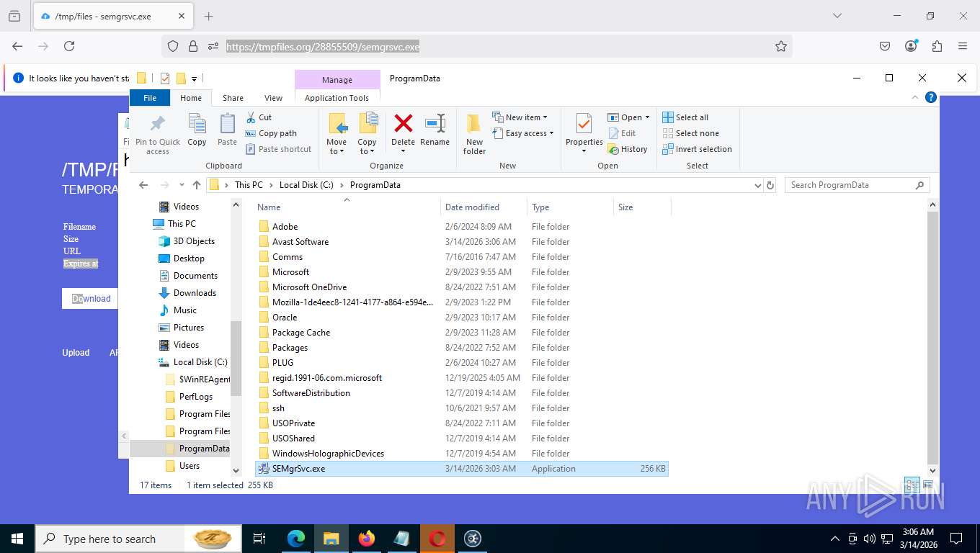Click Upload link on tmpfiles page
Viewport: 980px width, 553px height.
click(x=76, y=353)
